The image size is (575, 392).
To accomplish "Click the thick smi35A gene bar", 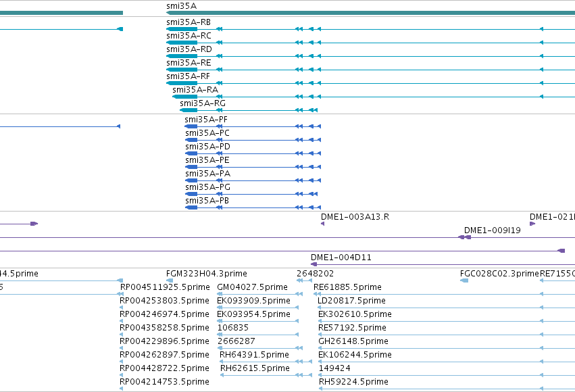I will click(x=370, y=13).
